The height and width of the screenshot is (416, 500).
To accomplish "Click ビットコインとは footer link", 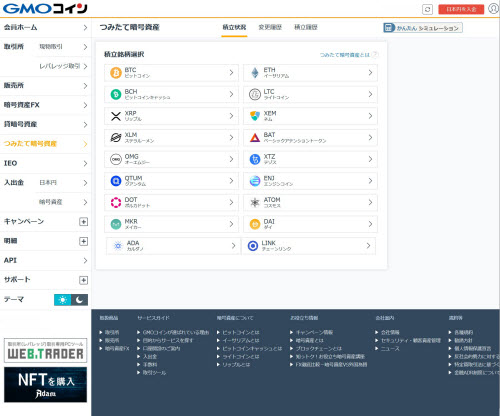I will click(x=241, y=332).
